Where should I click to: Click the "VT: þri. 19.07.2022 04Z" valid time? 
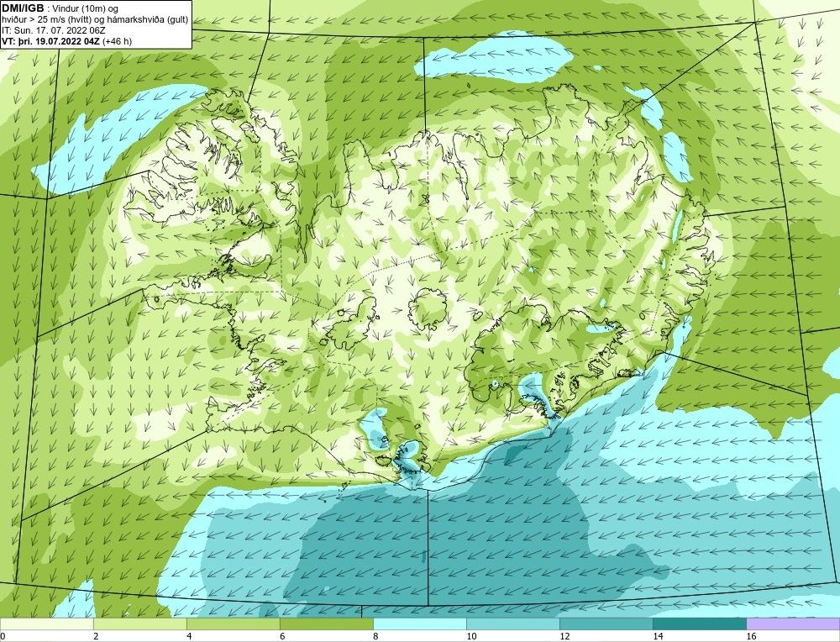[51, 41]
